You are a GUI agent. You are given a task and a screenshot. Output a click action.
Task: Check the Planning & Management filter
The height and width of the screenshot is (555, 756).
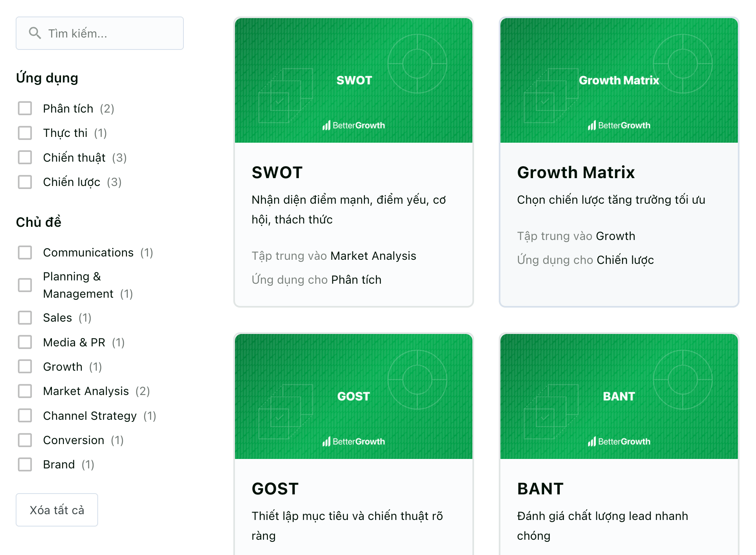pos(25,285)
